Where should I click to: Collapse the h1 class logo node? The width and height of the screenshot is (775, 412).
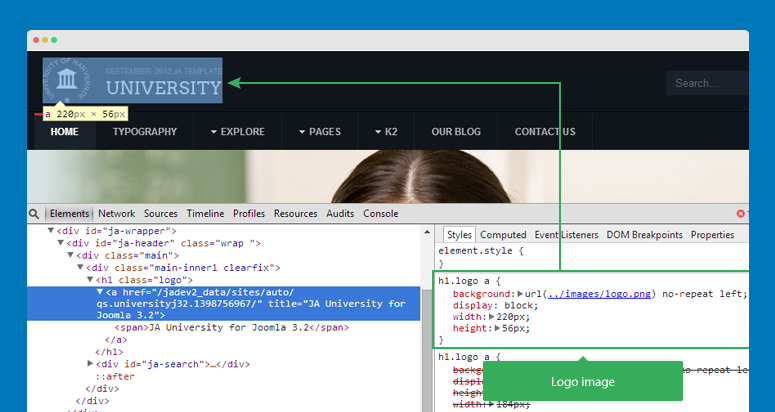click(90, 280)
